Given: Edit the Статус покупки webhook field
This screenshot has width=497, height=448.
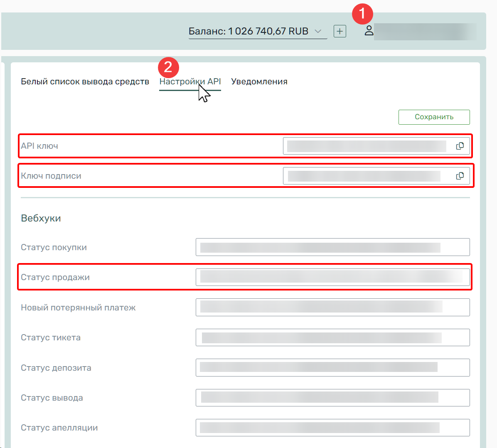Looking at the screenshot, I should click(x=332, y=247).
